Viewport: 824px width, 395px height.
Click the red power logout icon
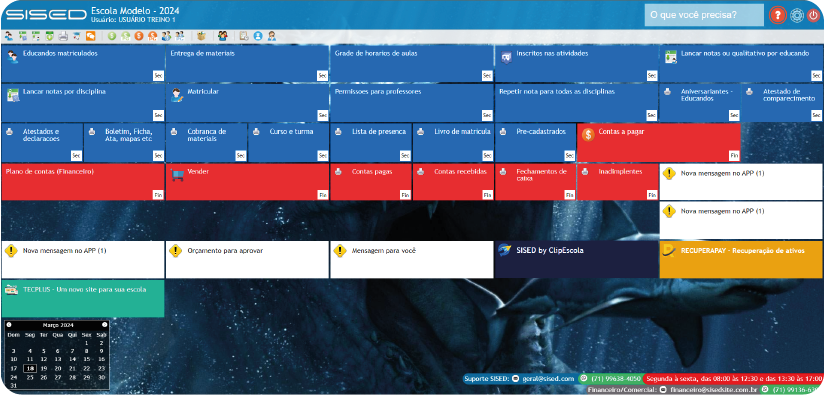click(x=813, y=15)
